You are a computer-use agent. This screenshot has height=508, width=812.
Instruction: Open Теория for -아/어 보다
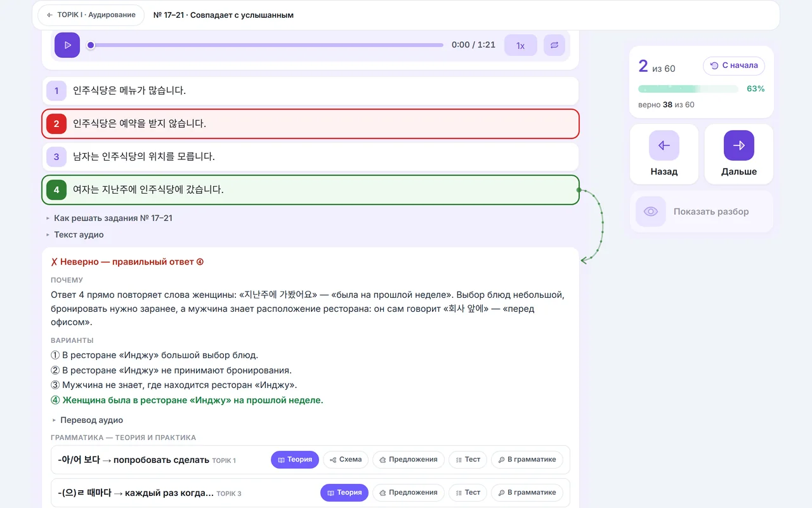[295, 460]
